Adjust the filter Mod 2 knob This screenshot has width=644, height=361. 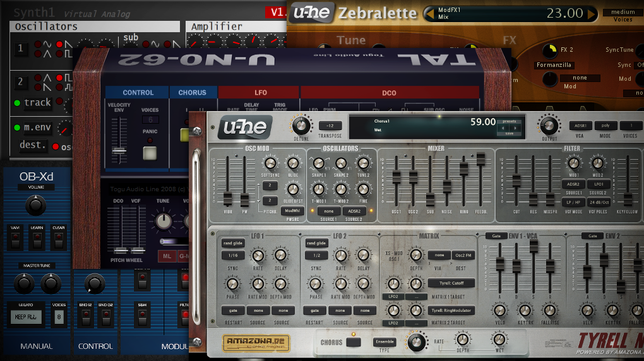(x=597, y=163)
